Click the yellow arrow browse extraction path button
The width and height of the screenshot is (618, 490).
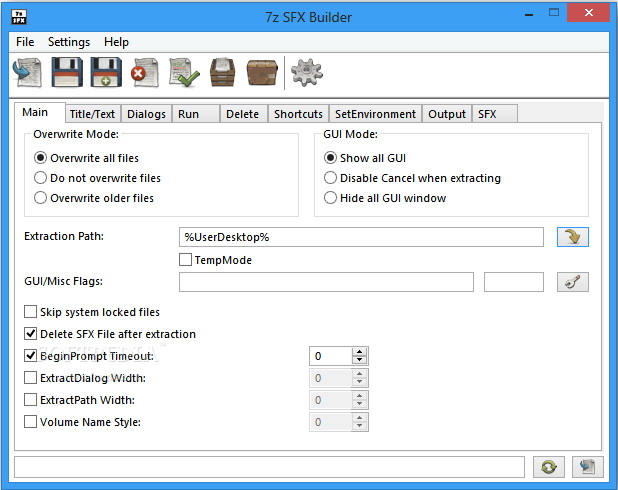[573, 237]
